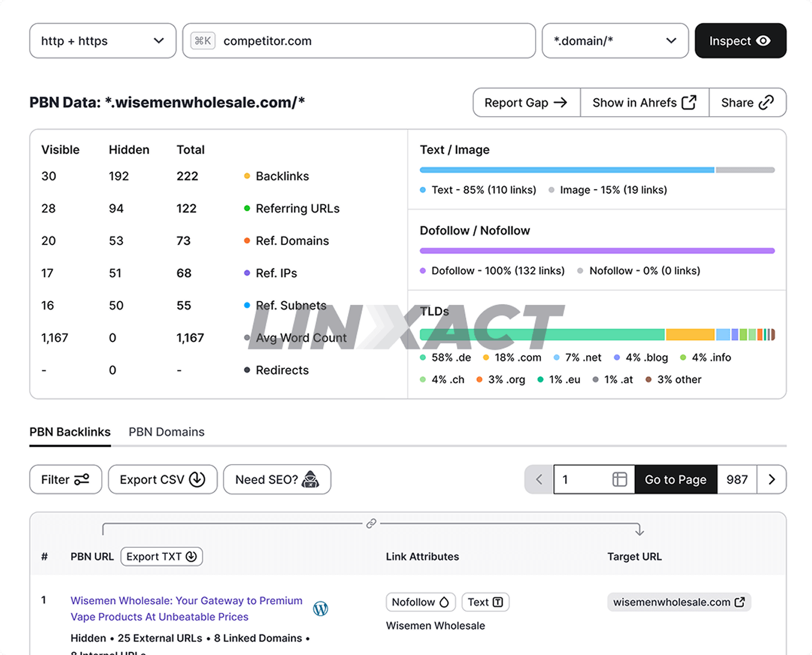The width and height of the screenshot is (812, 655).
Task: Click the green .de segment in TLDs bar
Action: point(542,335)
